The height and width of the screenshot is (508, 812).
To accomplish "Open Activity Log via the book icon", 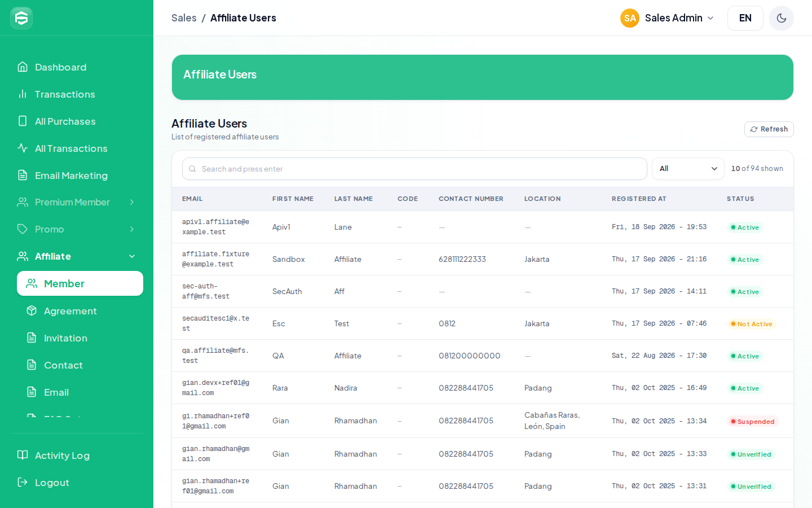I will click(x=23, y=456).
